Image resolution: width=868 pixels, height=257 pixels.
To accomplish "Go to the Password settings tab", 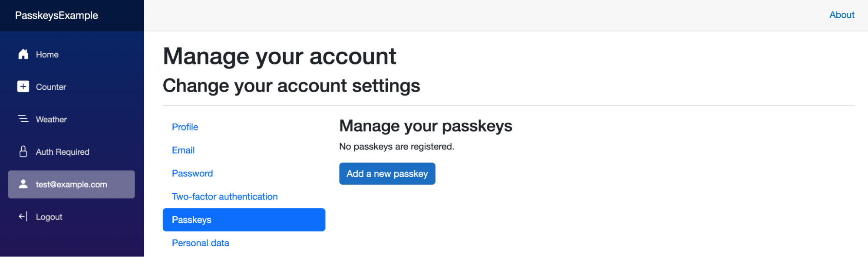I will (192, 173).
